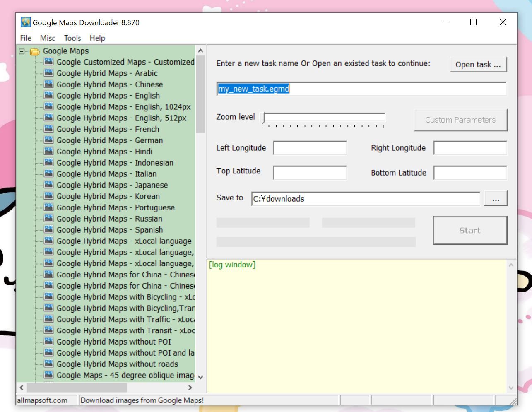532x412 pixels.
Task: Click the icon next to Google Hybrid Maps - Hindi
Action: click(49, 151)
